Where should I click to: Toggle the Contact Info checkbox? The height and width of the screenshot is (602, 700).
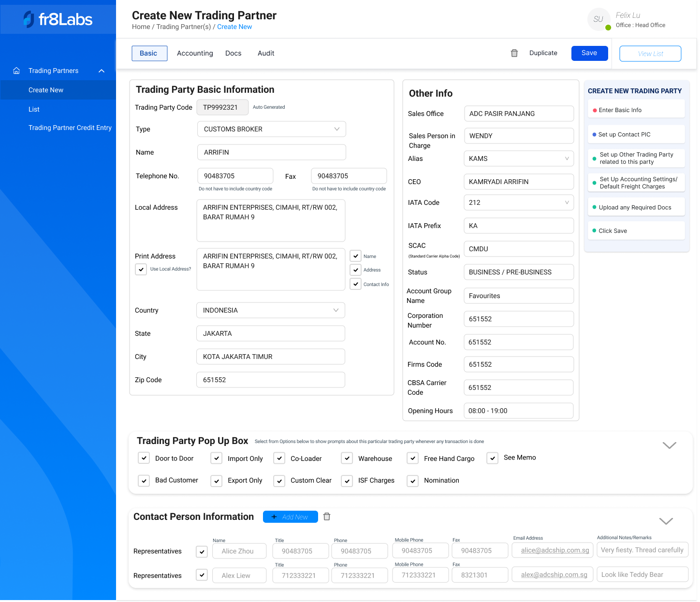[356, 284]
